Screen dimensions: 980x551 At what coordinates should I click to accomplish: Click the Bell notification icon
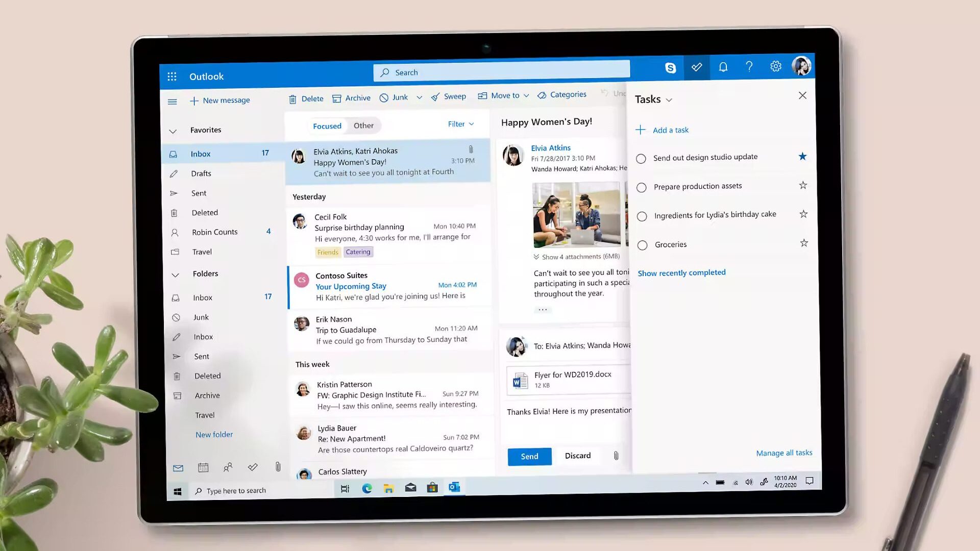coord(723,67)
